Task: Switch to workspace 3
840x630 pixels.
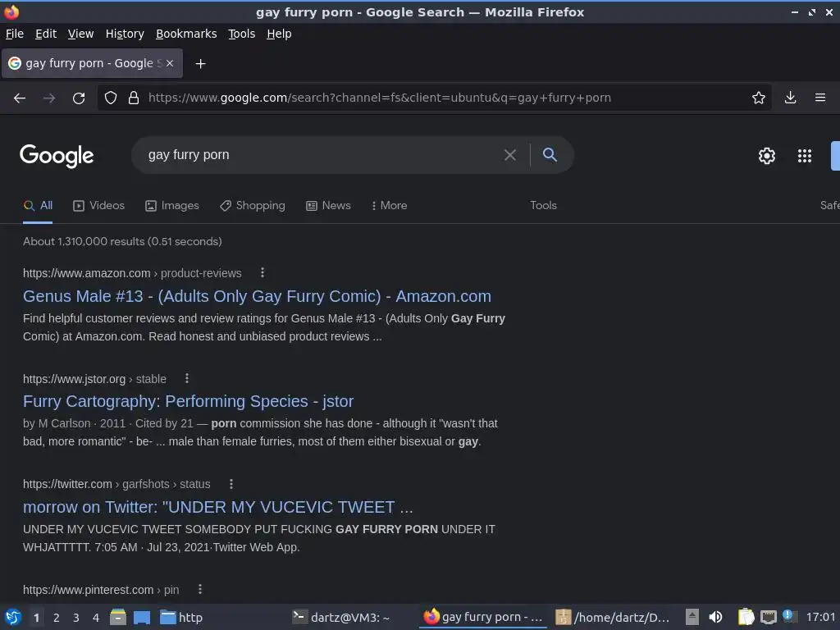Action: tap(76, 618)
